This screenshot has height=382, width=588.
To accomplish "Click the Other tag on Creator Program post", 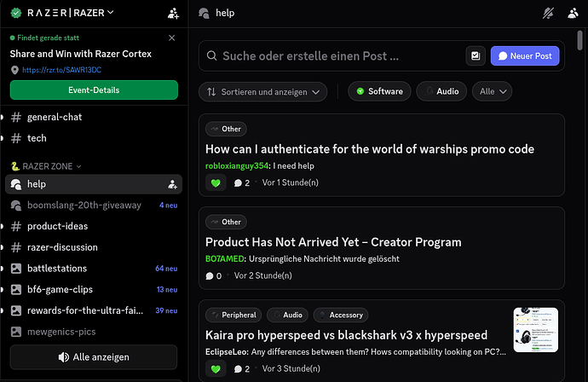I will pos(226,223).
